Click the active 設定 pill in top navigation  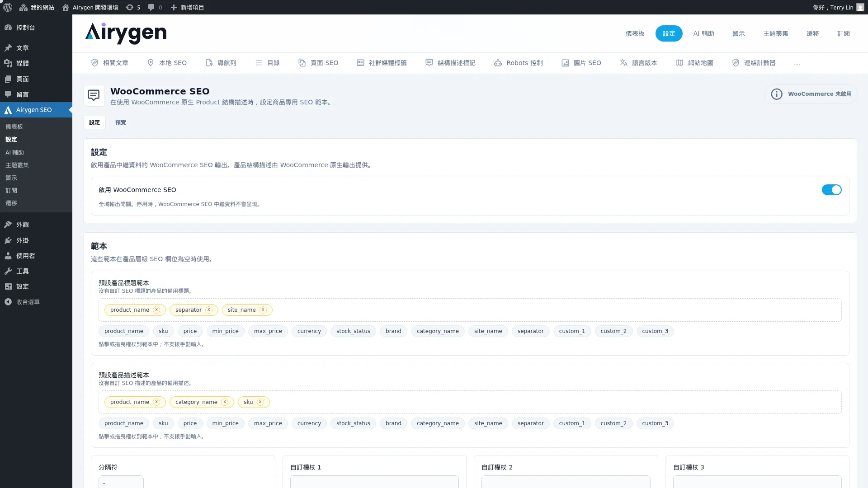669,33
